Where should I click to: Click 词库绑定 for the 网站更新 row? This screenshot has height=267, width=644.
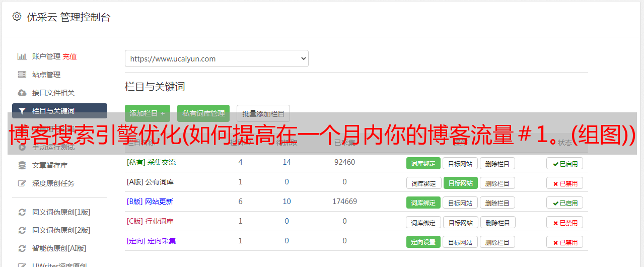click(423, 203)
